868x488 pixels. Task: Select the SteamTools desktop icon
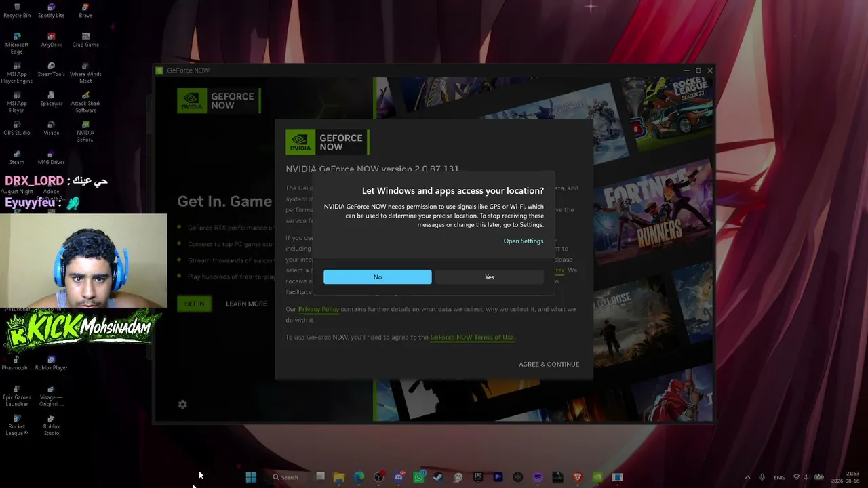tap(51, 70)
